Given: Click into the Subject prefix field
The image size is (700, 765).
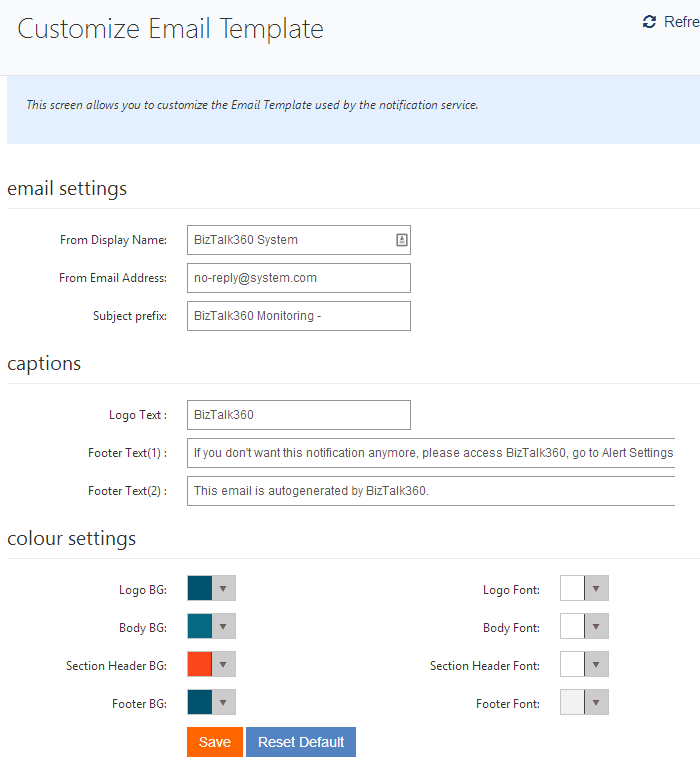Looking at the screenshot, I should point(298,316).
